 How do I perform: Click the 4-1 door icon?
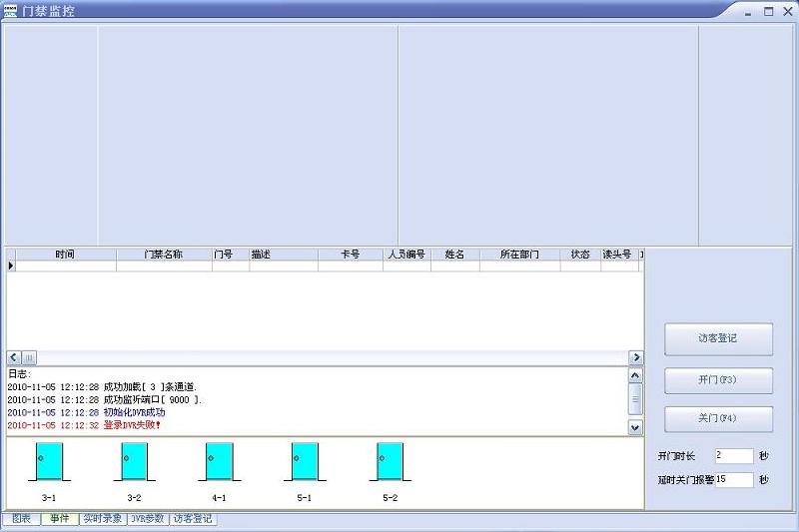click(219, 463)
